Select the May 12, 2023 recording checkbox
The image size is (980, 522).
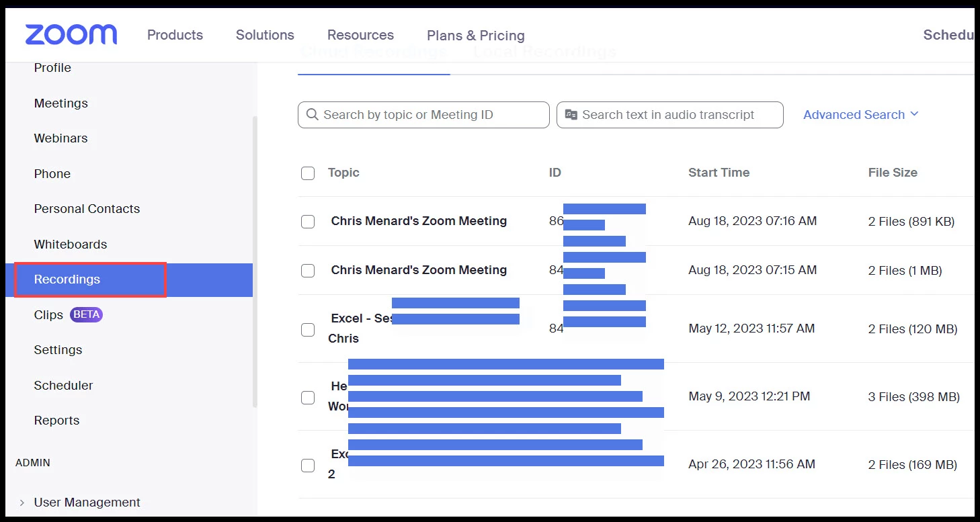pos(308,330)
